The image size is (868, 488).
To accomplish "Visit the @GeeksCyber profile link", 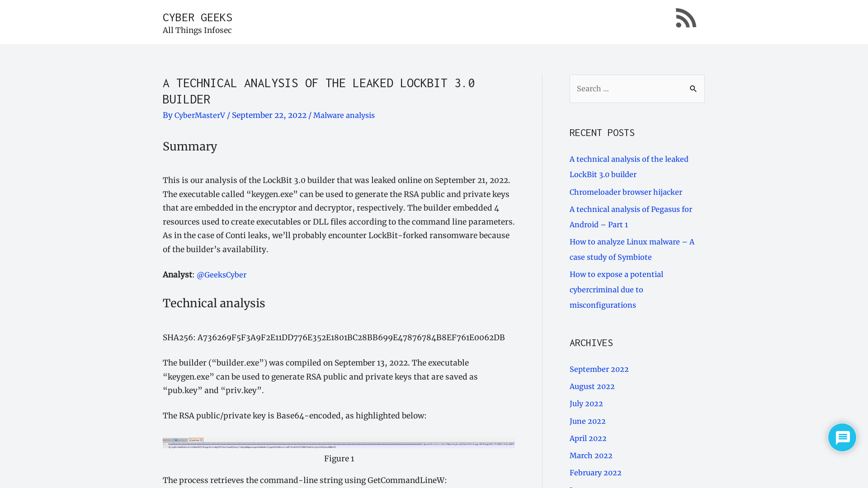I will pos(222,275).
